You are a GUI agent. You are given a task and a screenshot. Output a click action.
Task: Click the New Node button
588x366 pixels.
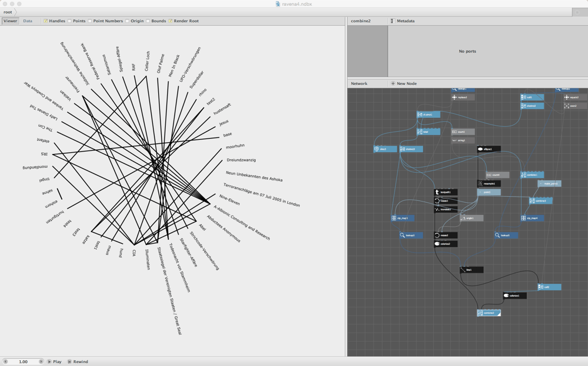tap(404, 83)
